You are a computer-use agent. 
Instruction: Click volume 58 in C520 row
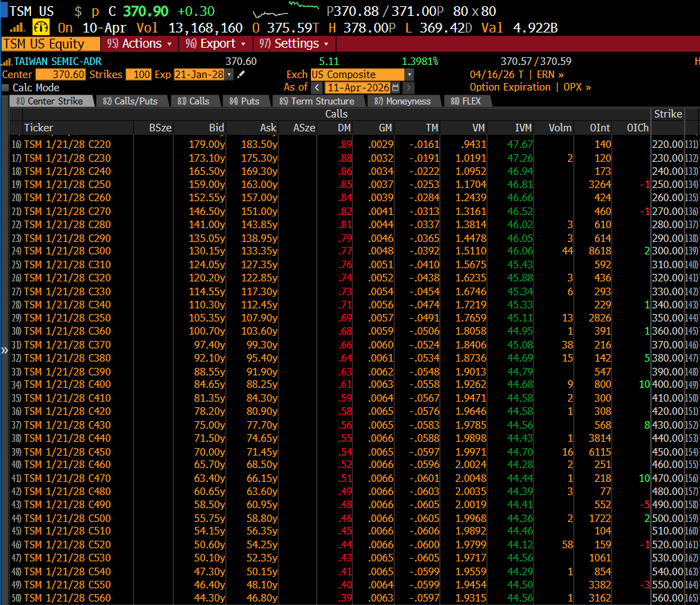567,545
